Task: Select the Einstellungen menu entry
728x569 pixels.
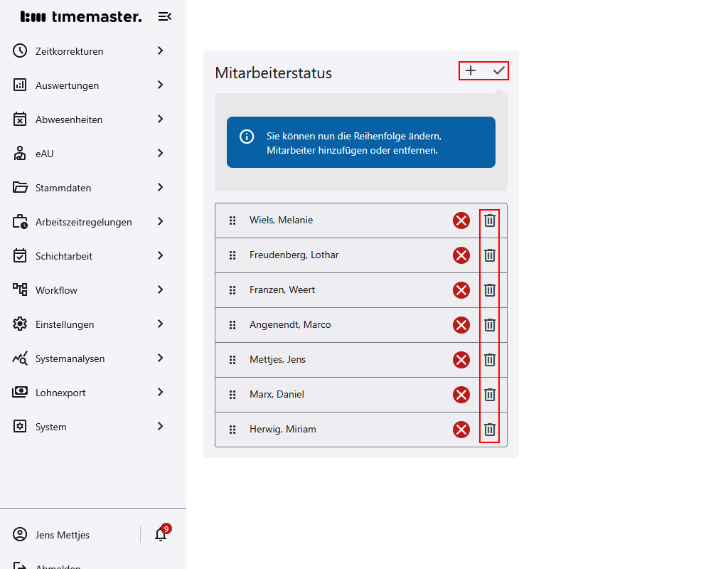Action: coord(65,324)
